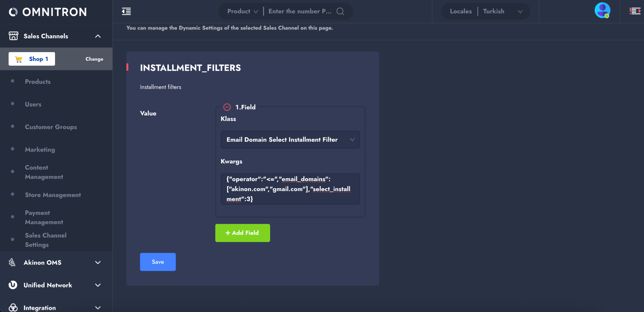Screen dimensions: 644x312
Task: Click into the Kwargs JSON text field
Action: coord(290,189)
